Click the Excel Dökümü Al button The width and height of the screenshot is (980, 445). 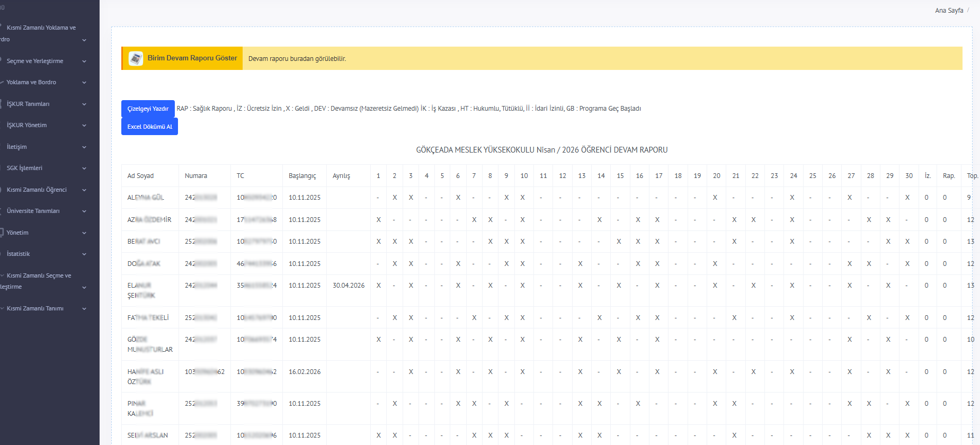pyautogui.click(x=149, y=127)
